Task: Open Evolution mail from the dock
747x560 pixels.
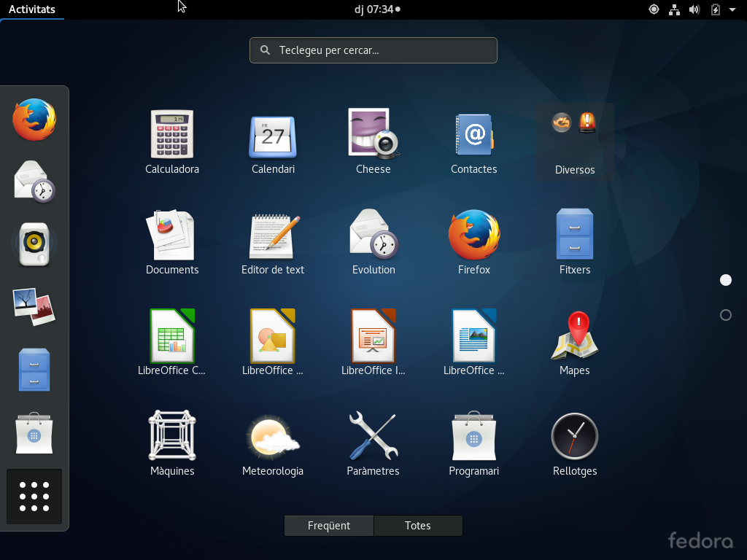Action: tap(34, 182)
